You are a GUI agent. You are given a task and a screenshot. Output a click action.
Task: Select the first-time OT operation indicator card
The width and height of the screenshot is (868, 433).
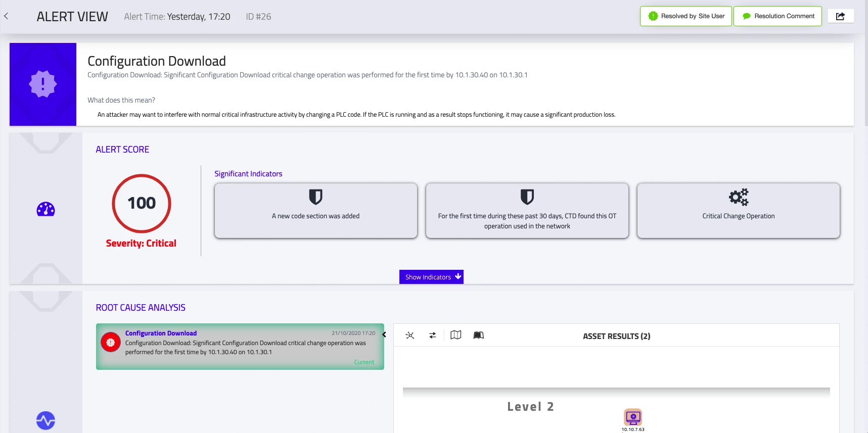point(527,211)
